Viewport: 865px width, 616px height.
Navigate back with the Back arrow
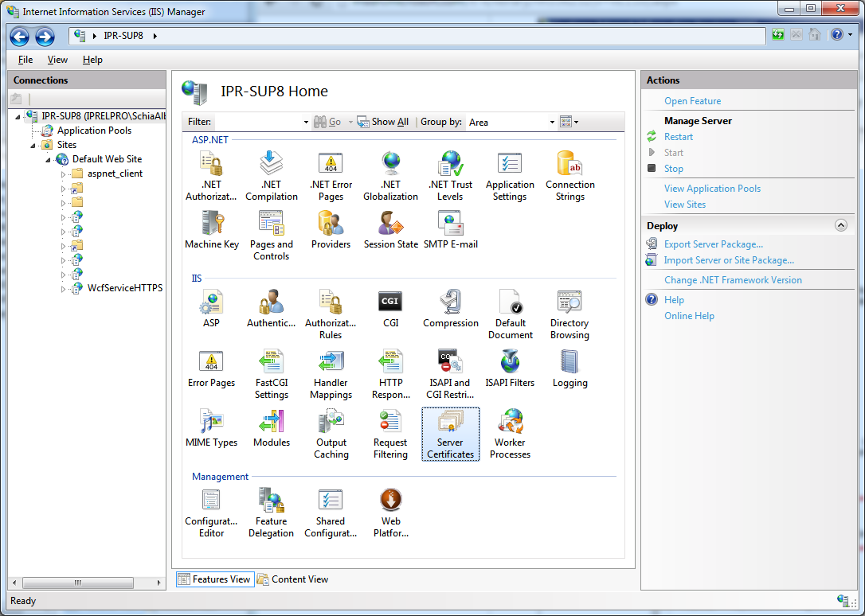(19, 37)
